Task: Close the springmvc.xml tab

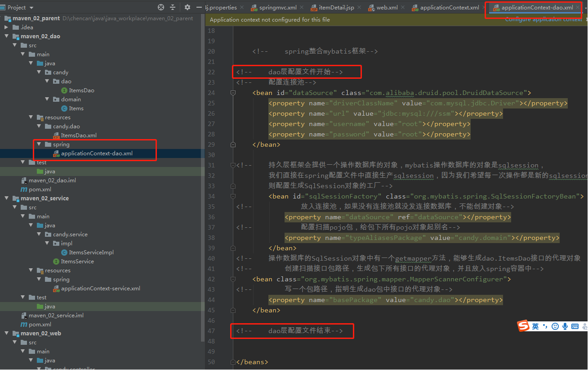Action: [x=301, y=8]
